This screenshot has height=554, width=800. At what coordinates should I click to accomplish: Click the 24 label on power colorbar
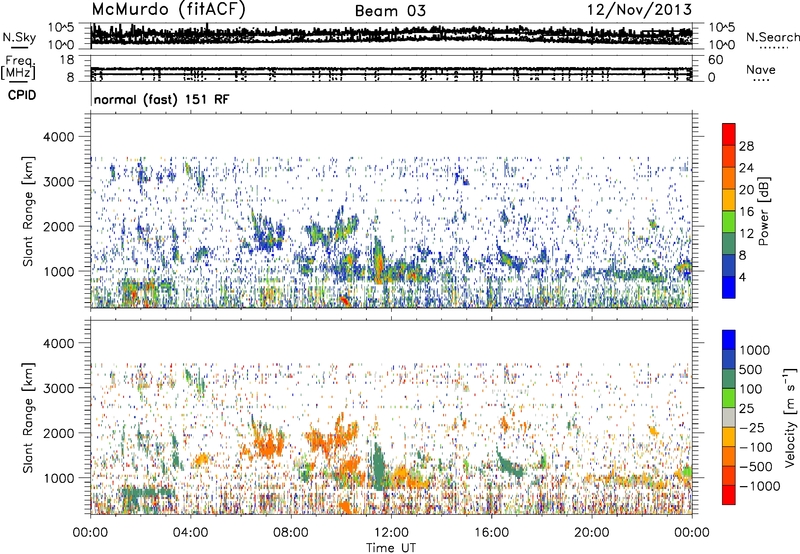coord(746,168)
